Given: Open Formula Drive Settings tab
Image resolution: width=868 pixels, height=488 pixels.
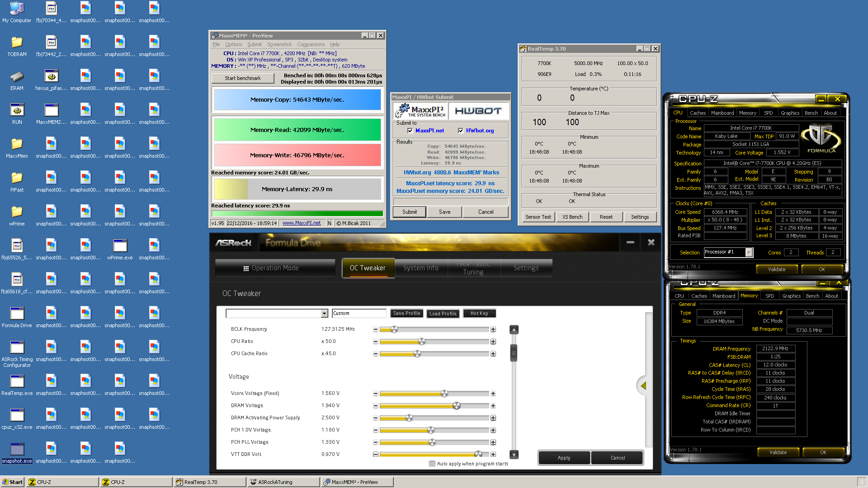Looking at the screenshot, I should point(526,268).
